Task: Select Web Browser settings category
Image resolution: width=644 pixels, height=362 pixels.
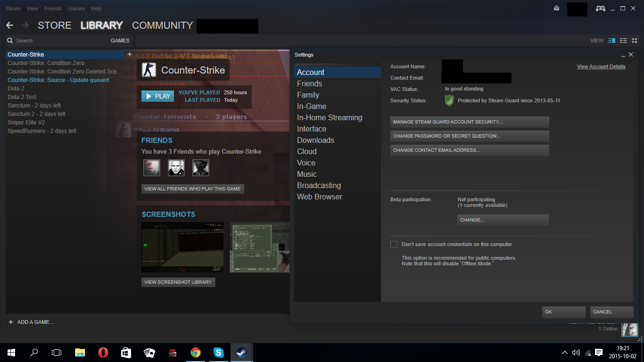Action: (338, 197)
